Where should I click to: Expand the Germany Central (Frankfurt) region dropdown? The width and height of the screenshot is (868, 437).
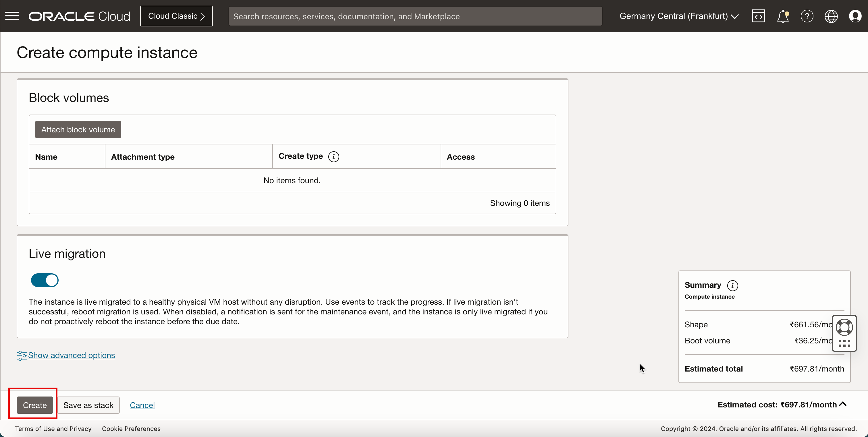pyautogui.click(x=679, y=16)
